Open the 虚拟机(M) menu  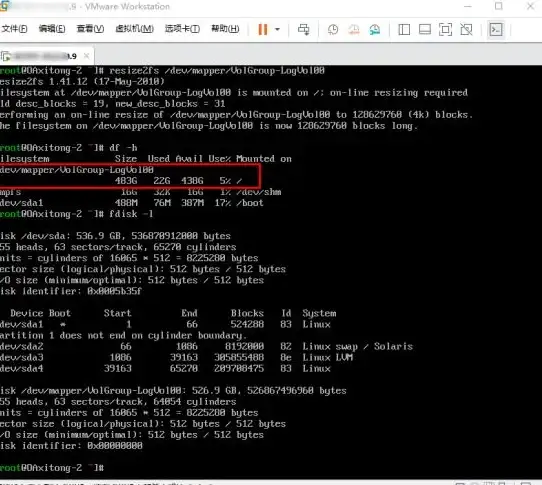pos(134,29)
